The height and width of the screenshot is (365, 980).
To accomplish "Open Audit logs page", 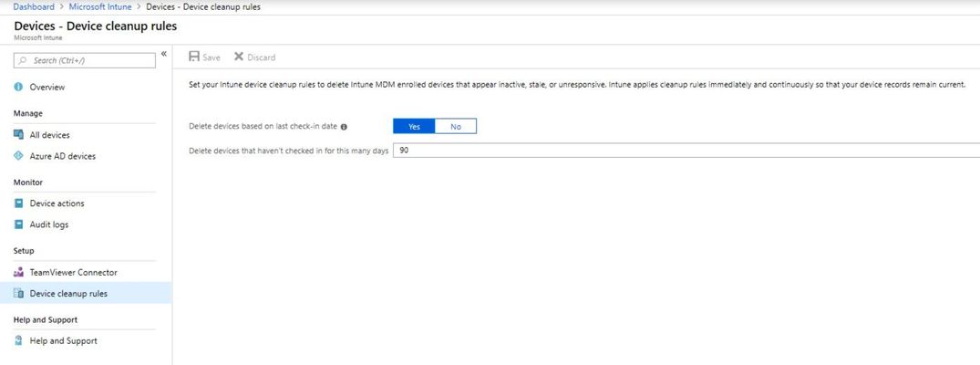I will coord(49,224).
